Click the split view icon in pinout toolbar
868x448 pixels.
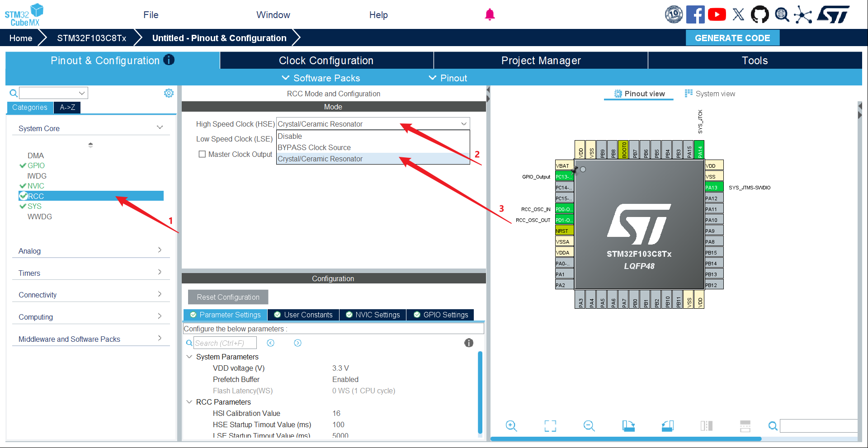pos(707,426)
